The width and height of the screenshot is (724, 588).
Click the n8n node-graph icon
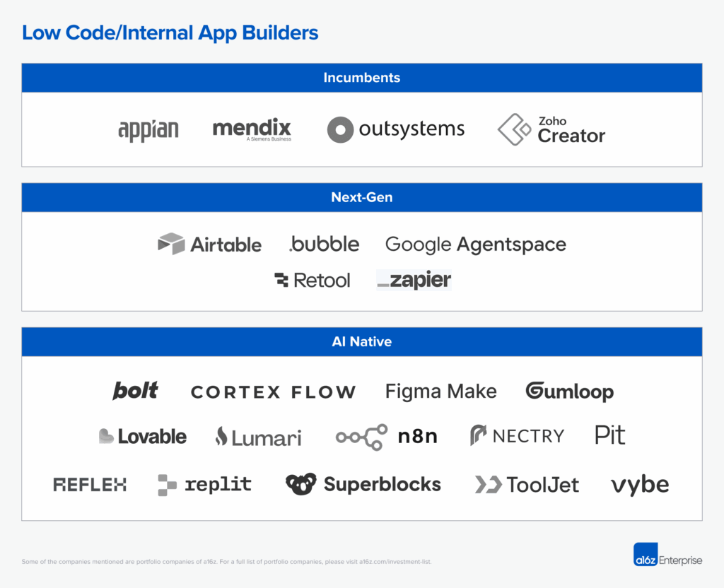click(x=361, y=435)
